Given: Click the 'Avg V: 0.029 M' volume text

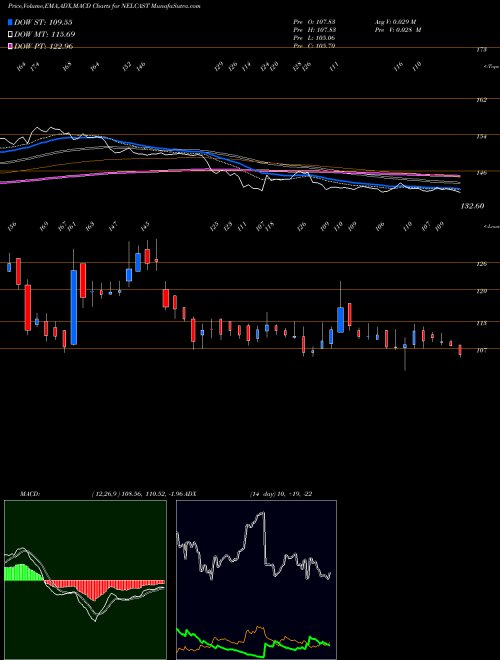Looking at the screenshot, I should click(395, 22).
